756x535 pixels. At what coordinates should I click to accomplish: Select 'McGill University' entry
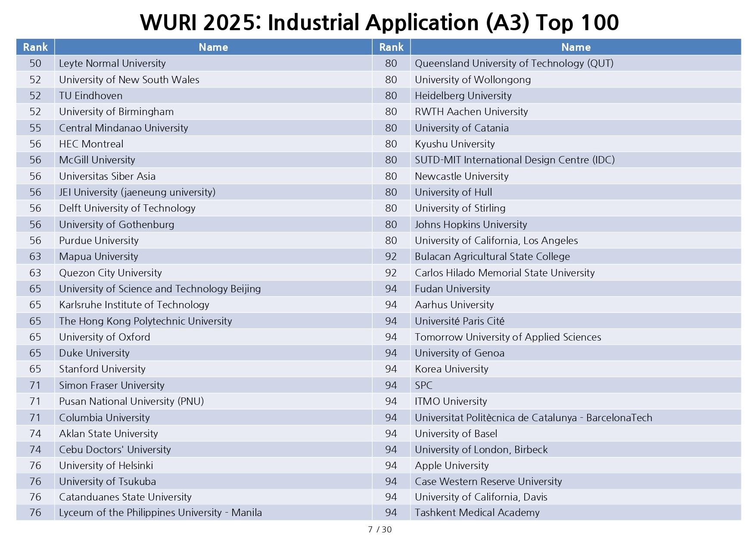tap(97, 160)
